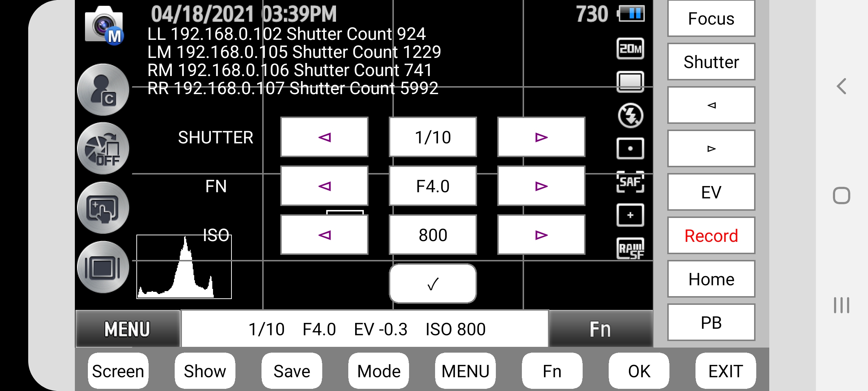868x391 pixels.
Task: Click PB playback button on right panel
Action: pyautogui.click(x=711, y=321)
